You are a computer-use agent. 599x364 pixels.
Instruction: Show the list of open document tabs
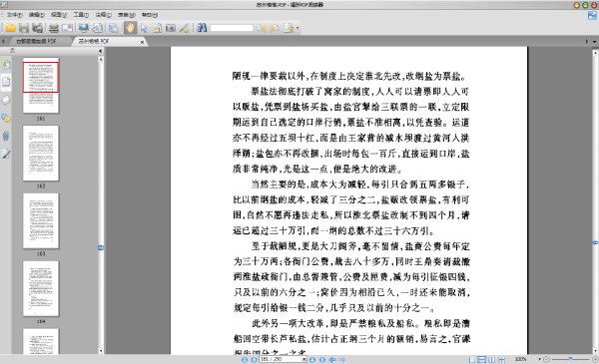(x=594, y=41)
